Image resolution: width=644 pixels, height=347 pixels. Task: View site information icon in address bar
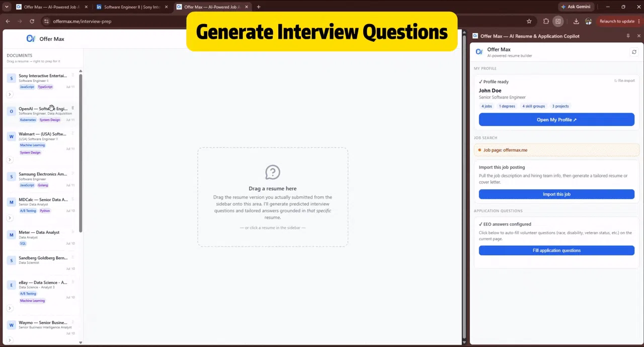(x=46, y=21)
